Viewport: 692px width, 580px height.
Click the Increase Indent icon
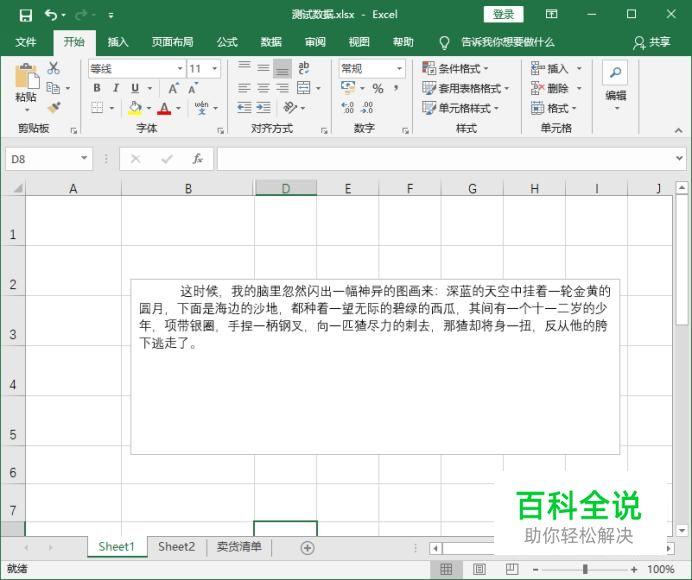point(263,107)
